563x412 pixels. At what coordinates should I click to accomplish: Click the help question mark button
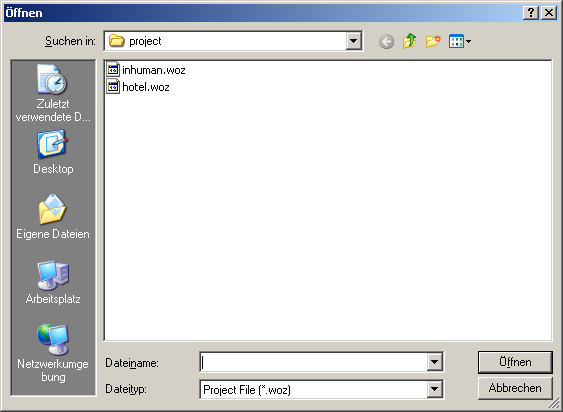pos(531,13)
